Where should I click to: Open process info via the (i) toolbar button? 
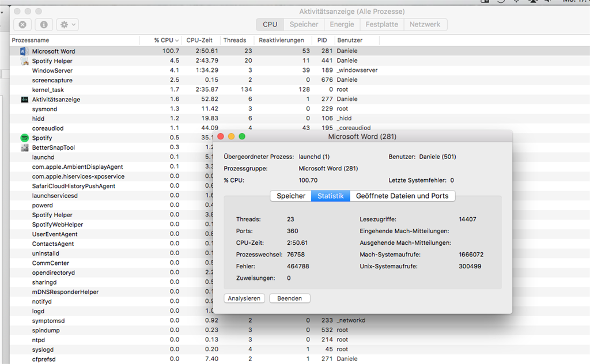44,24
